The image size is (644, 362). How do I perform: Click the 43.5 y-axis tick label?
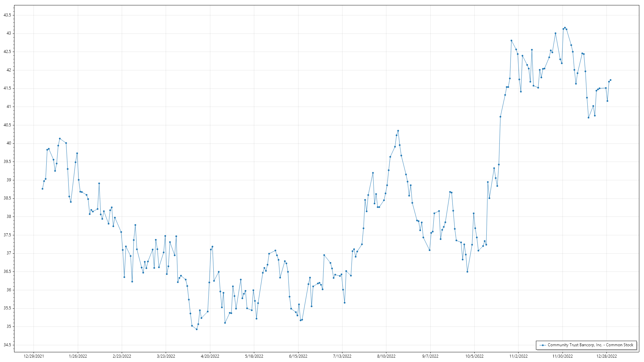7,15
